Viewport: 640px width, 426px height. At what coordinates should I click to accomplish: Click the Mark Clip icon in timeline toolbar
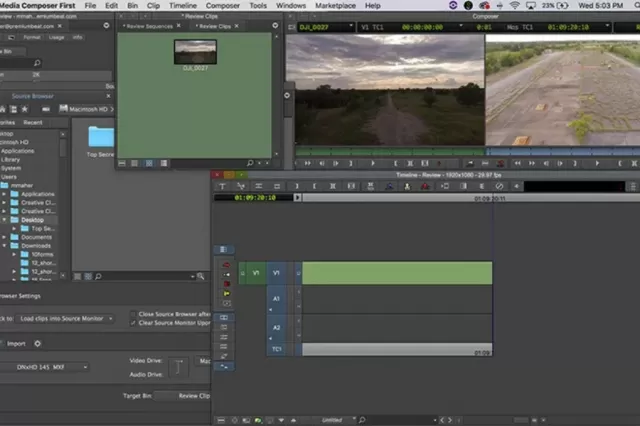332,186
